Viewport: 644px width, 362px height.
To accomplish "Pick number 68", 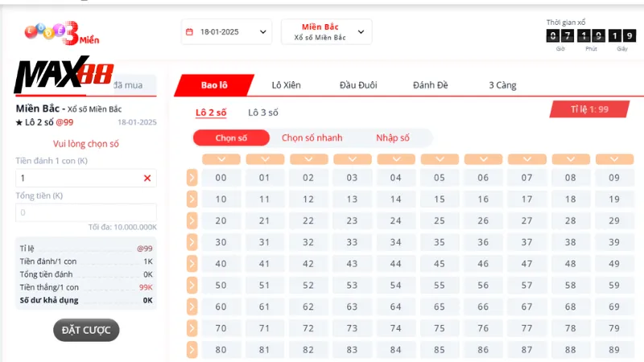I will click(571, 306).
